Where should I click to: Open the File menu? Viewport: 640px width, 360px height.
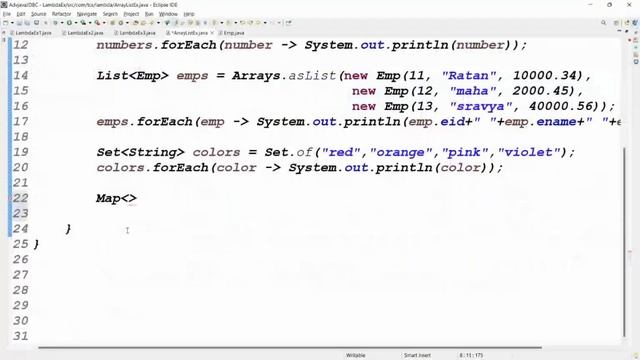pos(7,14)
